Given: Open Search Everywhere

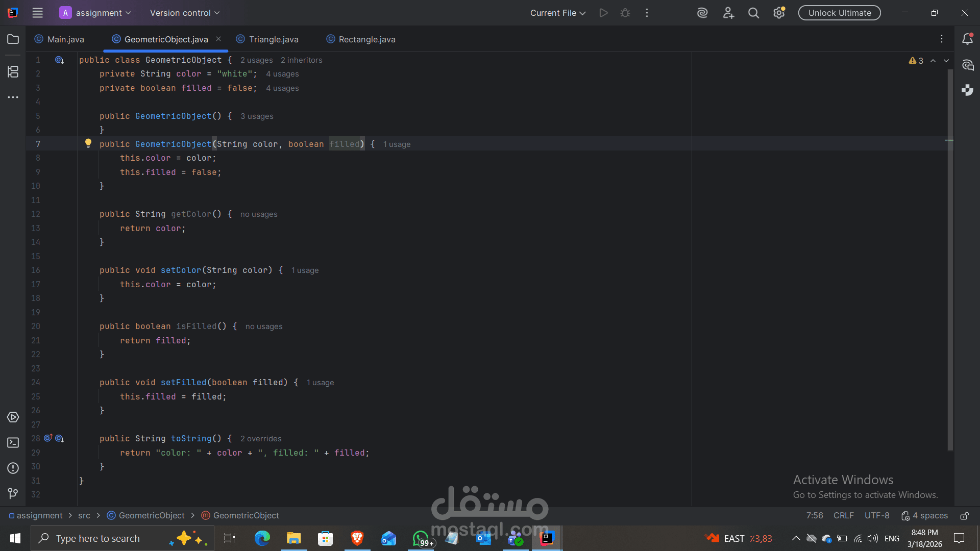Looking at the screenshot, I should click(x=753, y=13).
